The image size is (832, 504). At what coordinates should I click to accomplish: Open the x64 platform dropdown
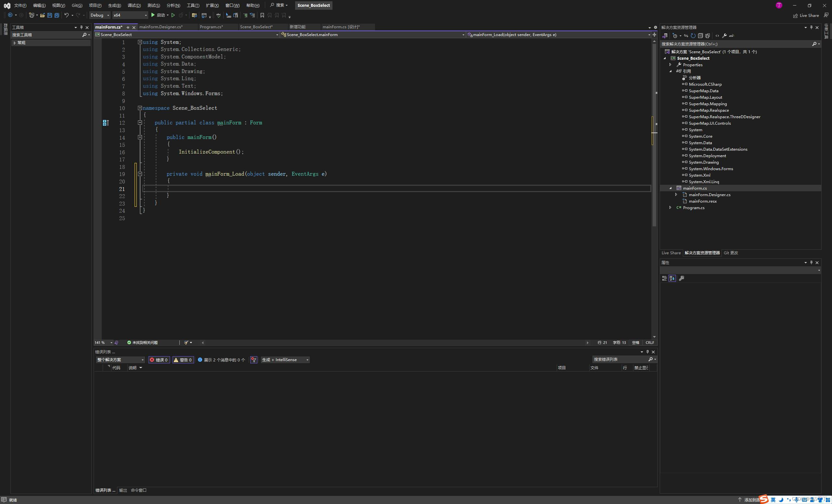pos(130,15)
